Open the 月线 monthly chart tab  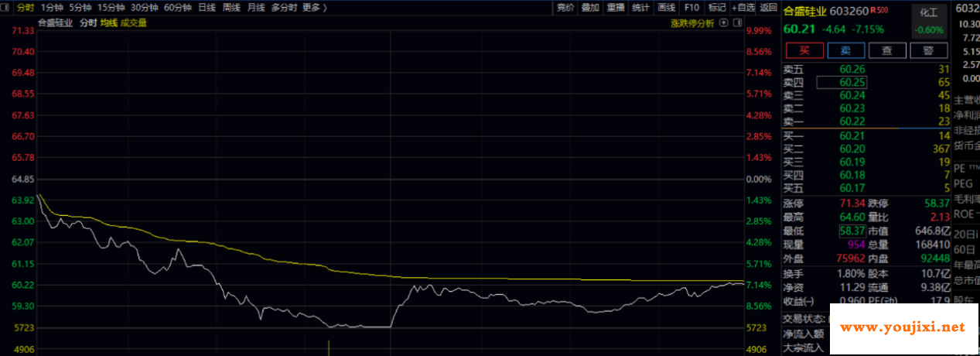pos(256,7)
